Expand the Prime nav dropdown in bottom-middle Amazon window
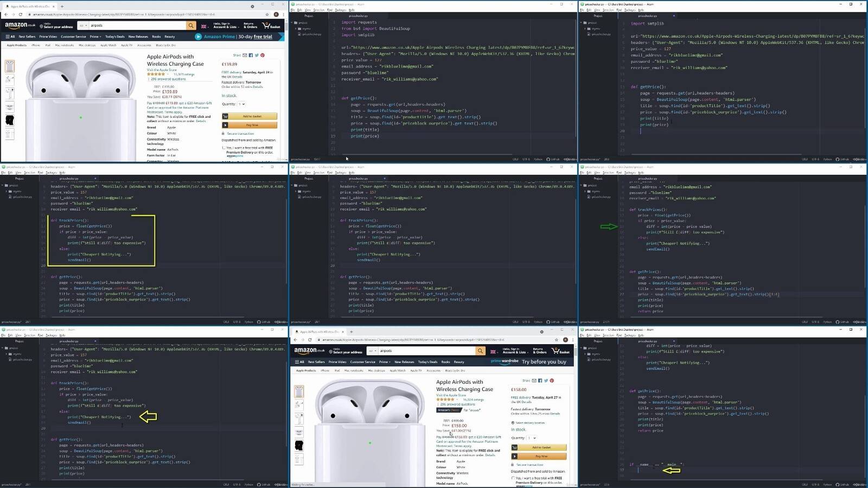Viewport: 868px width, 488px height. point(384,362)
